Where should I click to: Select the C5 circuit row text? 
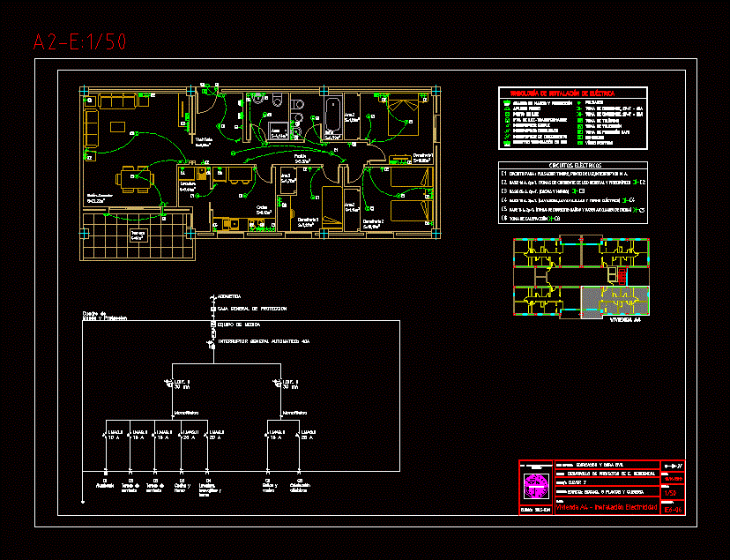click(566, 210)
